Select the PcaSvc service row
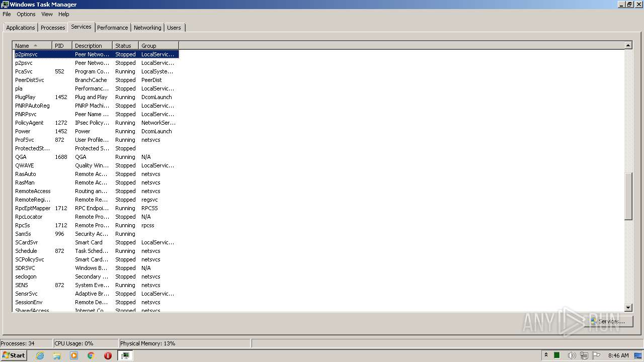 click(x=96, y=71)
